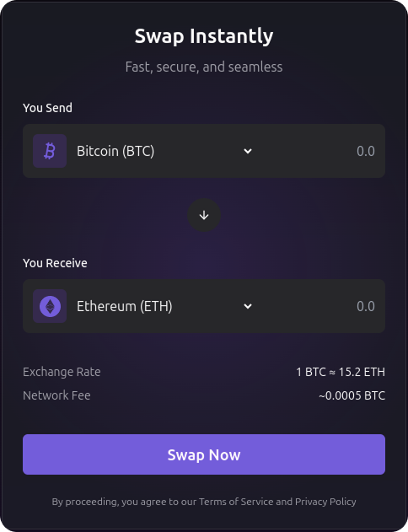Expand the chevron beside Bitcoin (BTC)

click(x=248, y=151)
